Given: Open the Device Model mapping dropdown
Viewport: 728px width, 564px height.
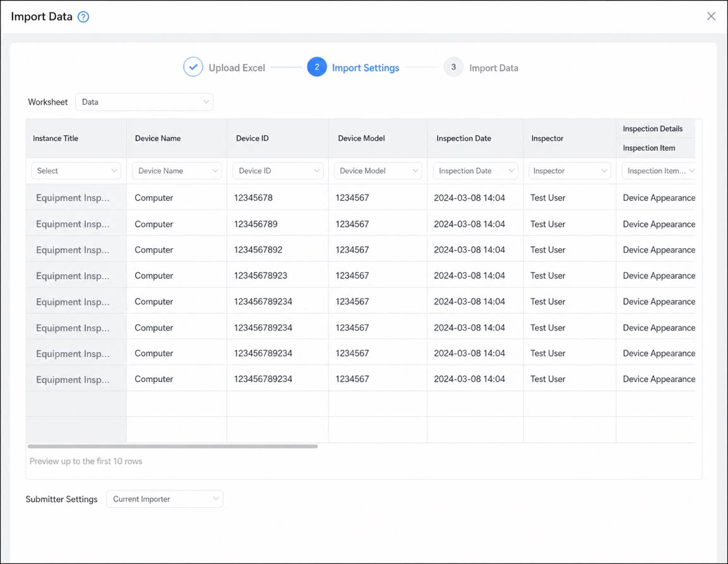Looking at the screenshot, I should (378, 171).
